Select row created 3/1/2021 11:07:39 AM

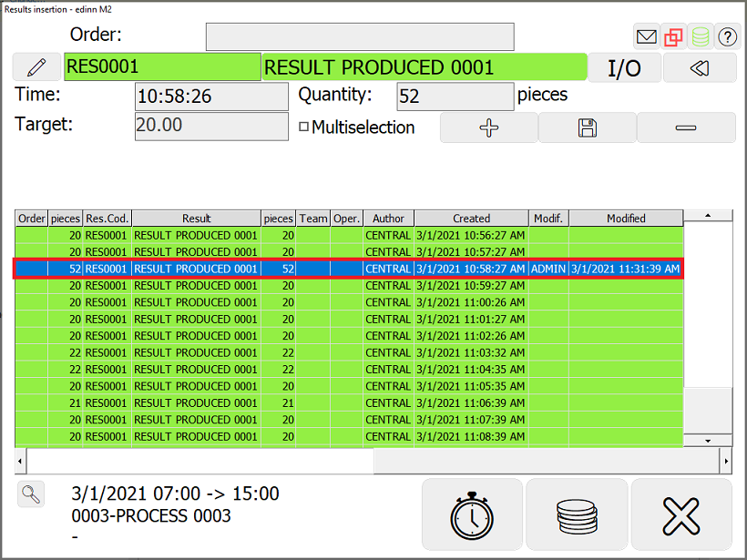[x=349, y=420]
